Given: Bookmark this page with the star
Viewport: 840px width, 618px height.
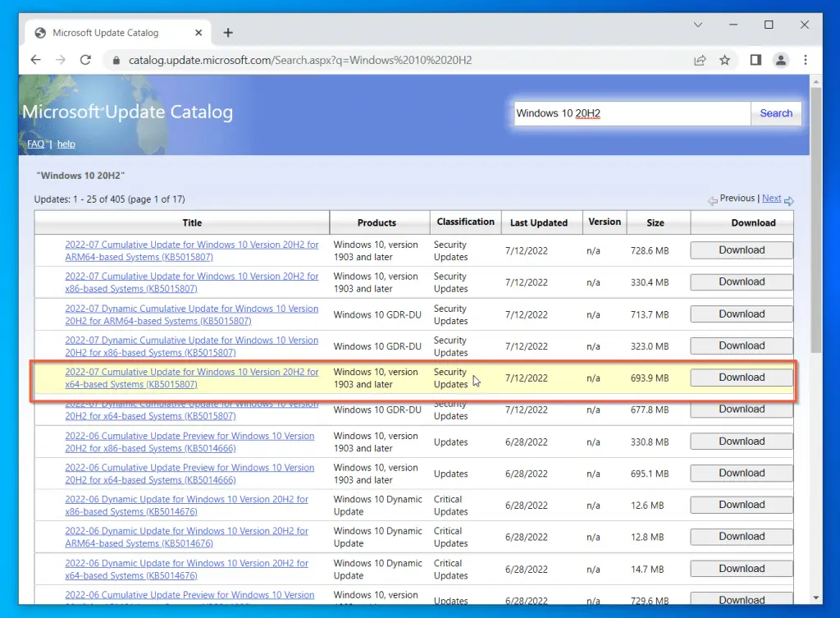Looking at the screenshot, I should 725,60.
